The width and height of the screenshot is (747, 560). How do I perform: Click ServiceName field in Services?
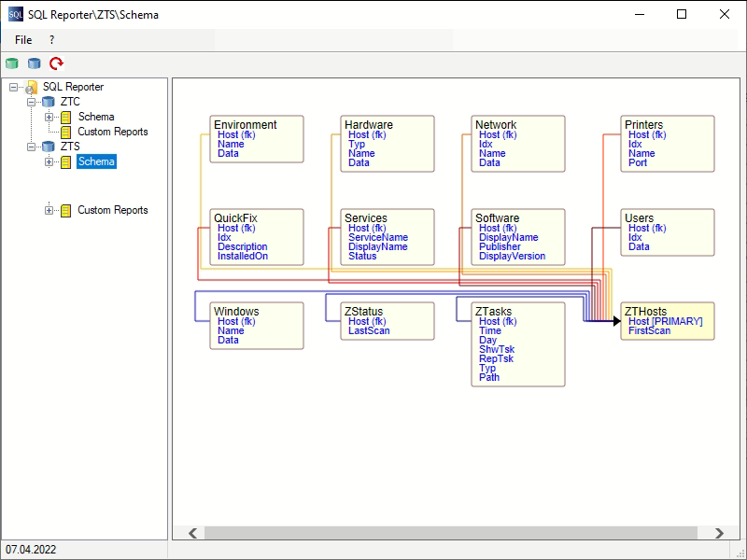[378, 238]
